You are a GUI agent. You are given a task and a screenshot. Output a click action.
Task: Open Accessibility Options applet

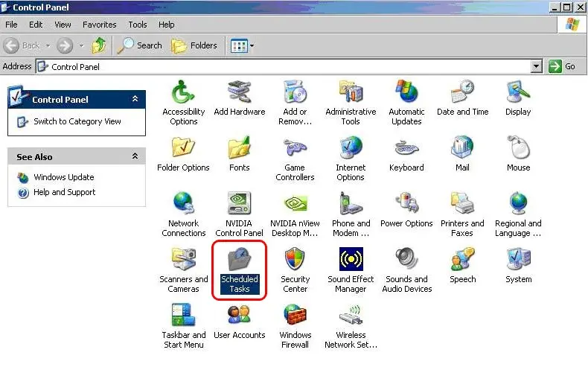click(183, 94)
